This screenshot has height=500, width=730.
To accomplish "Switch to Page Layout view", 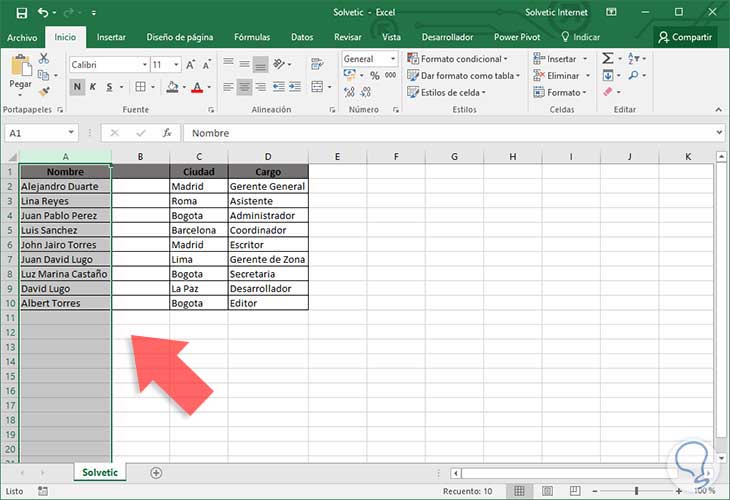I will [548, 491].
